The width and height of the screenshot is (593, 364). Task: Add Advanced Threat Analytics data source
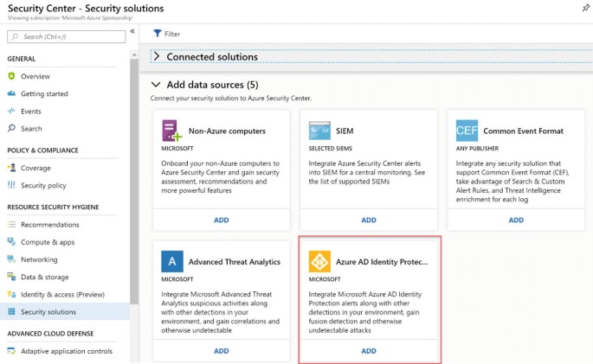[222, 351]
